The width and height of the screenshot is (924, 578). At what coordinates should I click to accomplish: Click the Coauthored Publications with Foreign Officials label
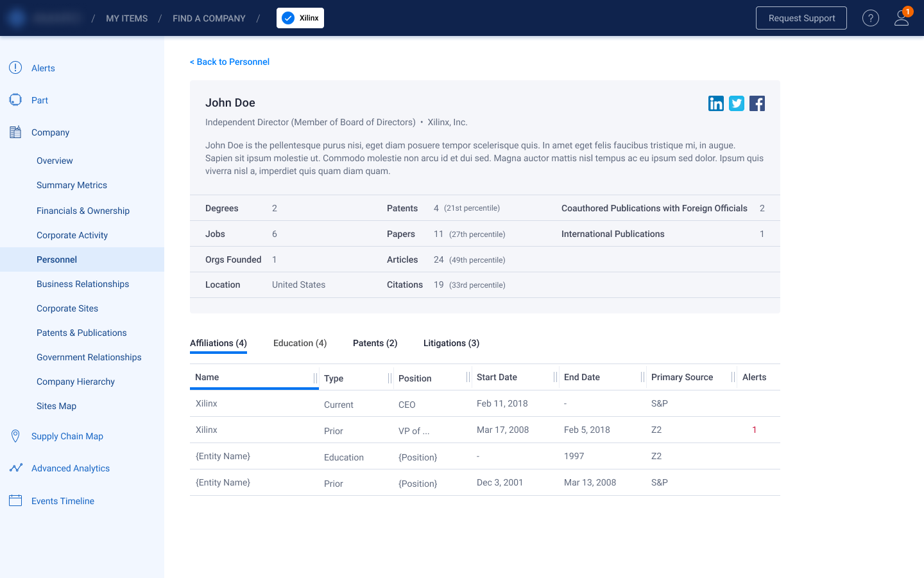coord(654,208)
